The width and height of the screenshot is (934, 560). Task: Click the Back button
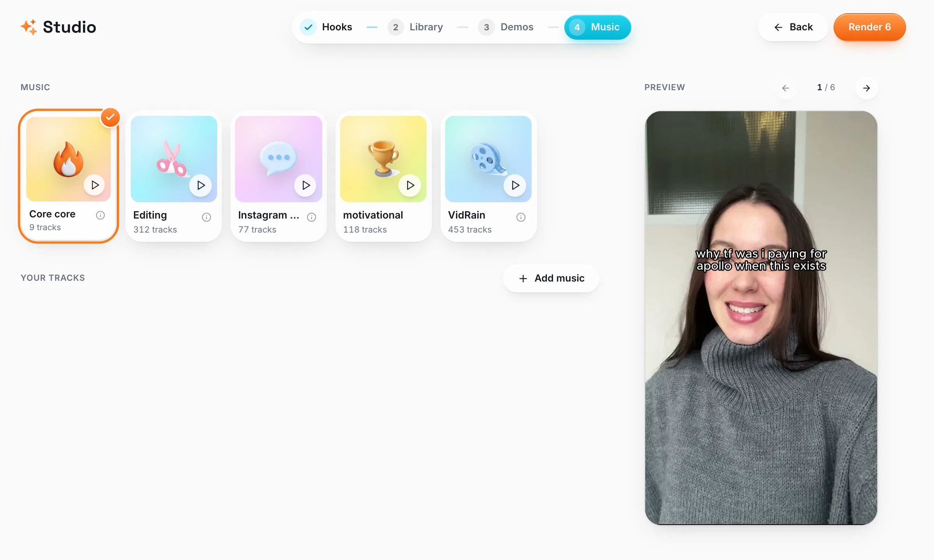[x=793, y=27]
